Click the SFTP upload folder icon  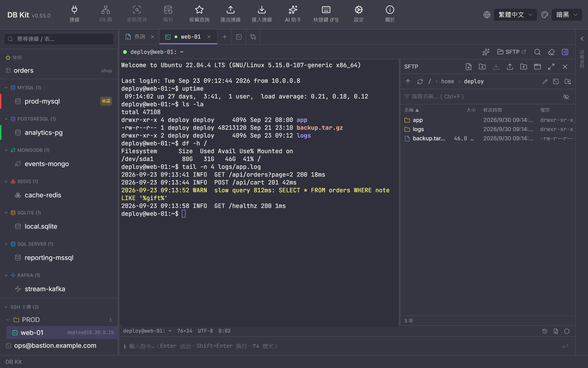pyautogui.click(x=524, y=67)
